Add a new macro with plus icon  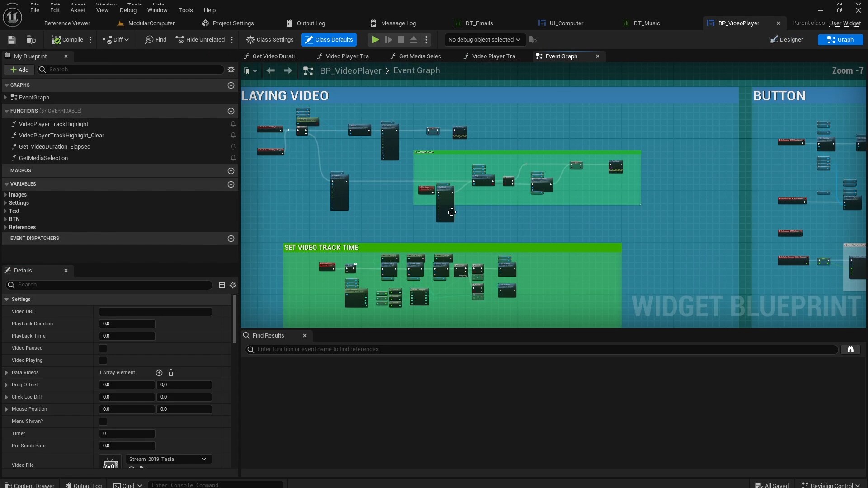click(x=231, y=171)
